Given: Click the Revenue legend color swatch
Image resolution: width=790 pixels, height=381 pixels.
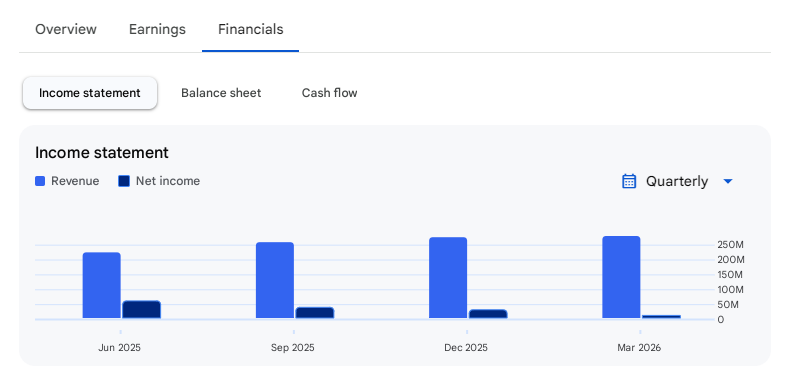Looking at the screenshot, I should (x=40, y=181).
